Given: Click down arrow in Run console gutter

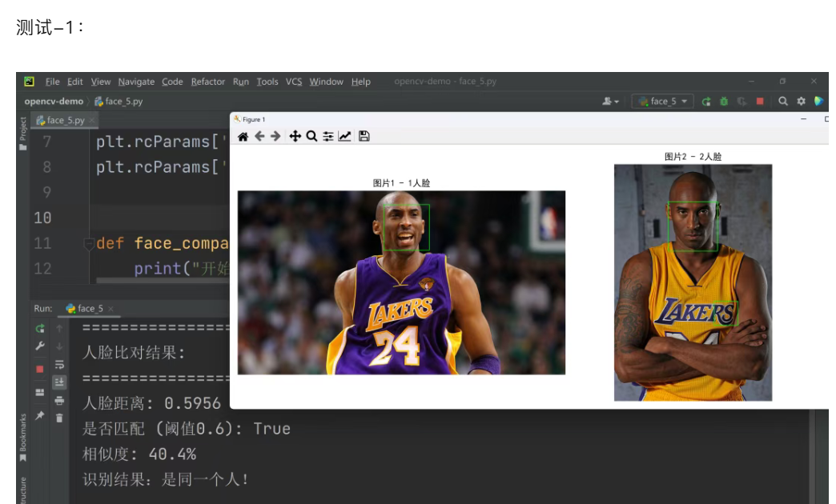Looking at the screenshot, I should (x=59, y=346).
